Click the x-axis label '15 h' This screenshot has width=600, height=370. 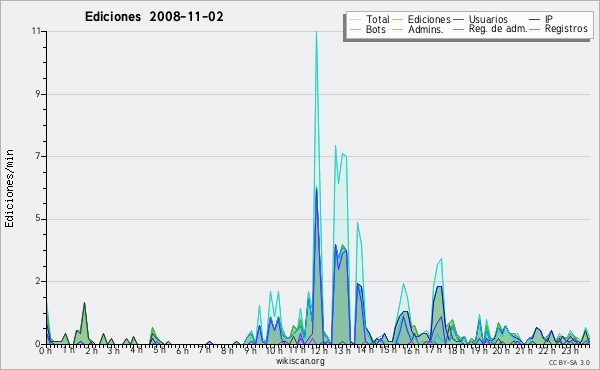point(388,350)
